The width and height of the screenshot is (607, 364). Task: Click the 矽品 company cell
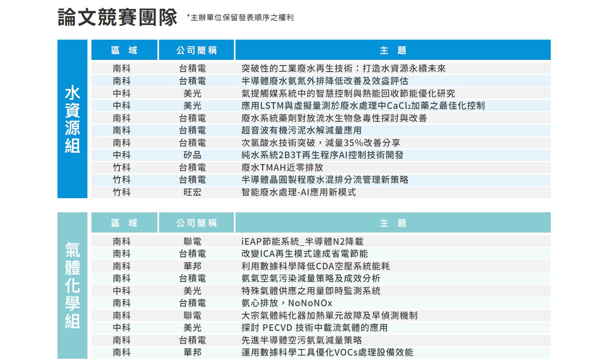point(192,155)
